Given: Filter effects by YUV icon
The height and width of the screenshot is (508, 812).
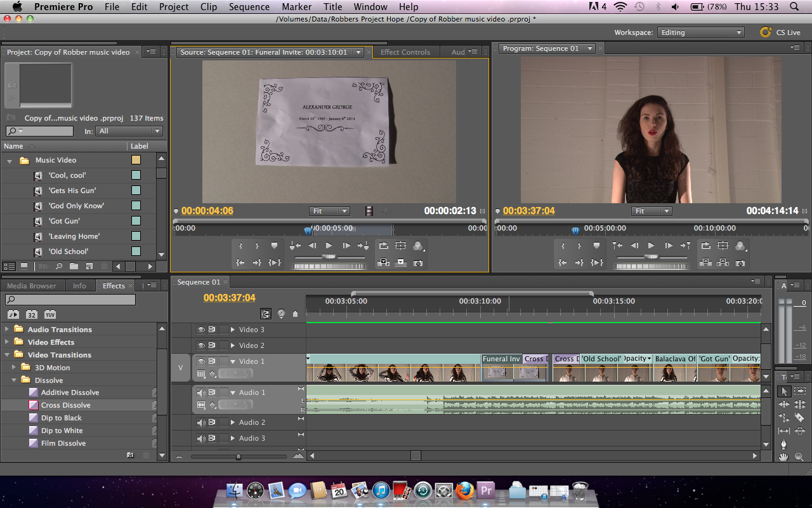Looking at the screenshot, I should tap(50, 314).
